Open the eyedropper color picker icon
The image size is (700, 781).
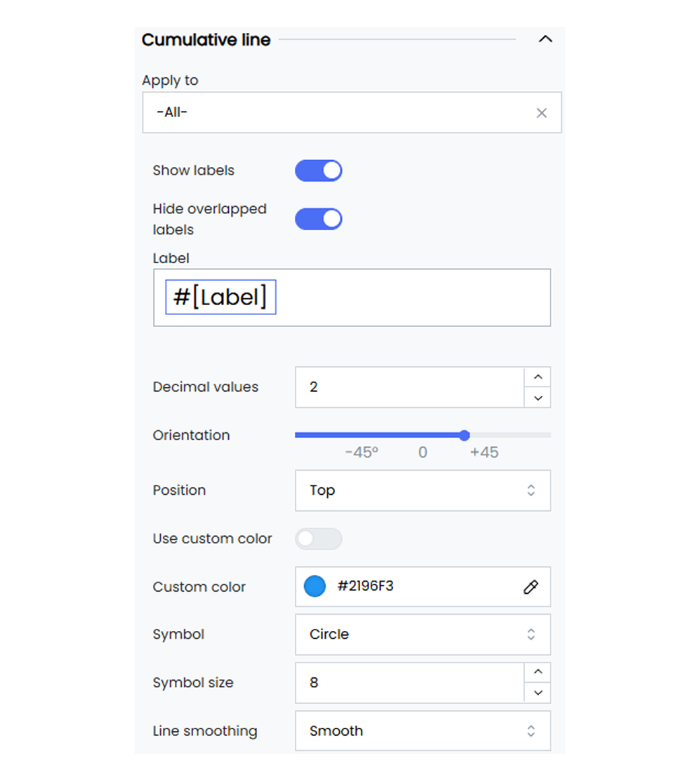531,586
